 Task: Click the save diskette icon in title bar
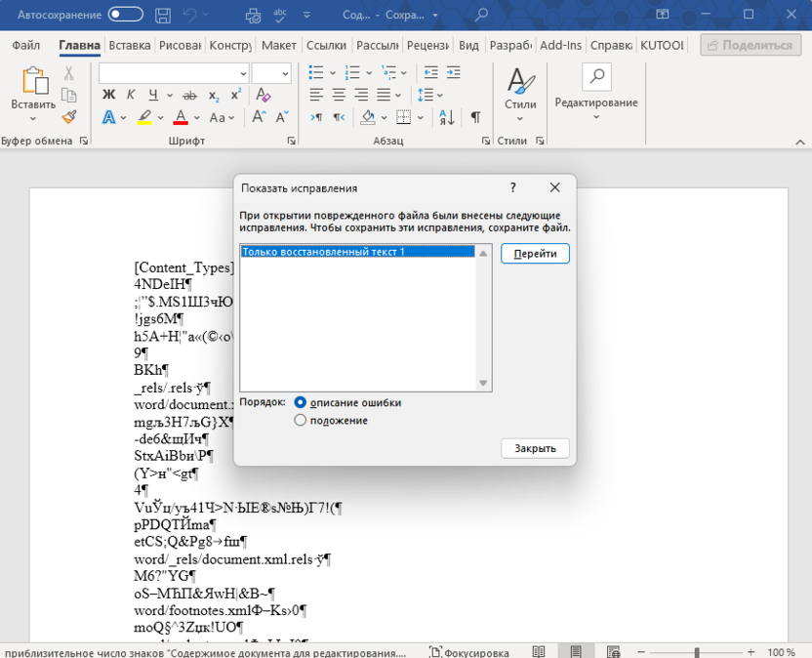[163, 15]
